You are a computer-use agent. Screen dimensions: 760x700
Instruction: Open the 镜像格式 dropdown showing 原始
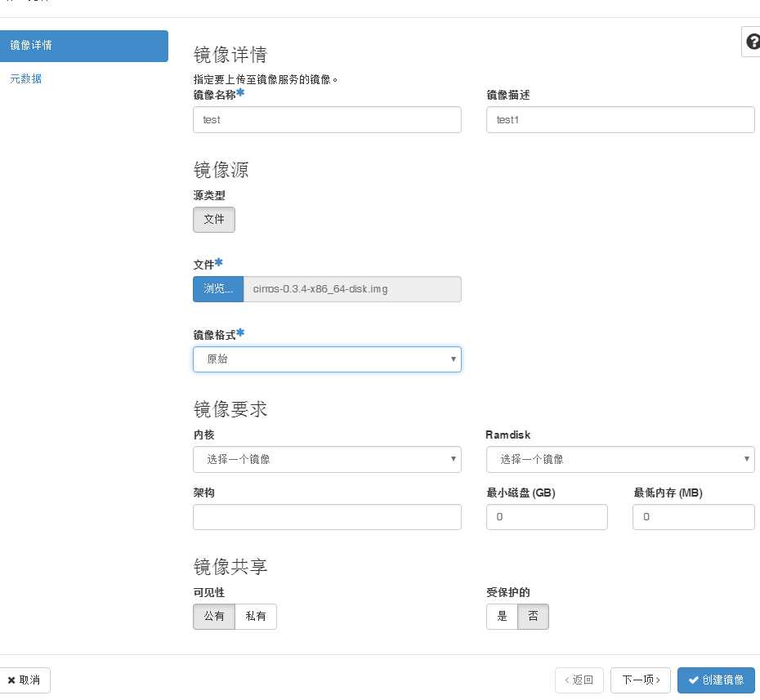coord(327,359)
